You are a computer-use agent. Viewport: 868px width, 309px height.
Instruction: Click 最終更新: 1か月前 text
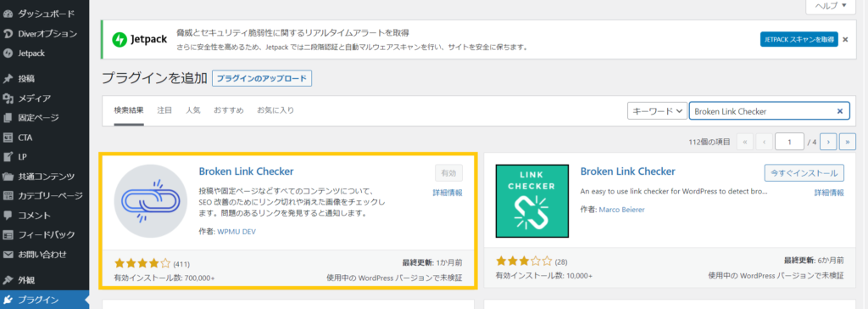pos(432,262)
